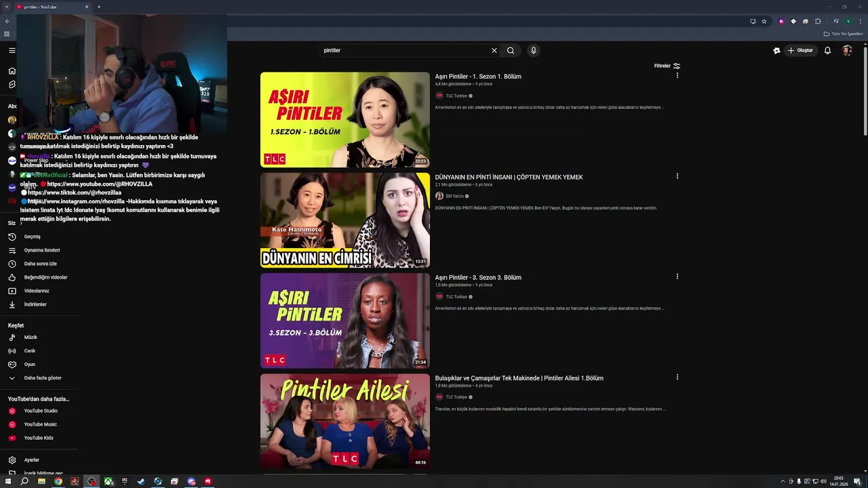Open the Pintiler Ailesi thumbnail

(x=345, y=421)
